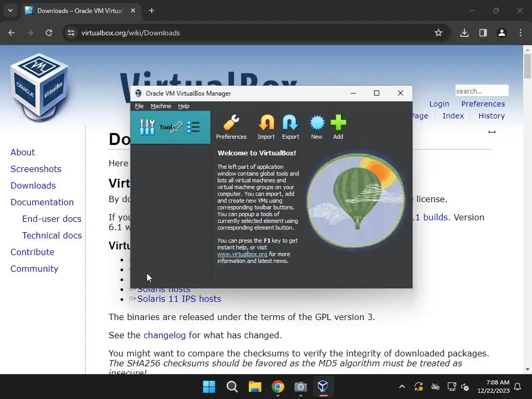
Task: Click the About sidebar link
Action: coord(23,152)
